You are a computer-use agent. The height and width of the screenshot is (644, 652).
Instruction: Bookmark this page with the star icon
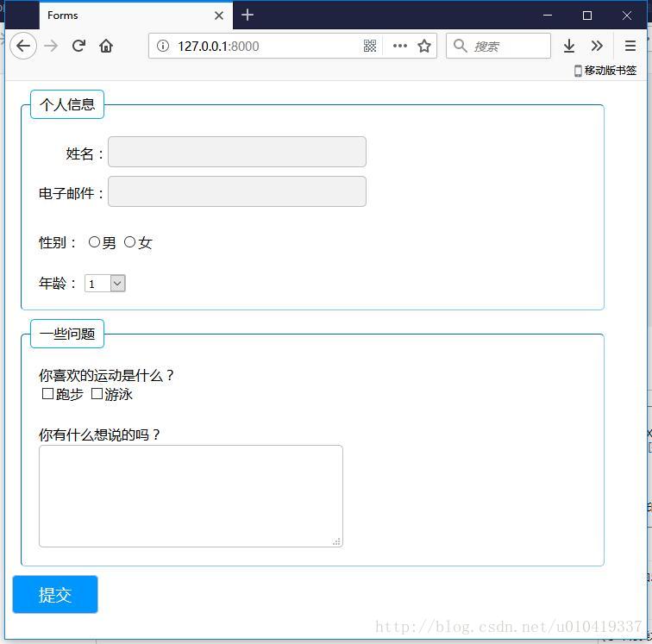click(x=424, y=46)
